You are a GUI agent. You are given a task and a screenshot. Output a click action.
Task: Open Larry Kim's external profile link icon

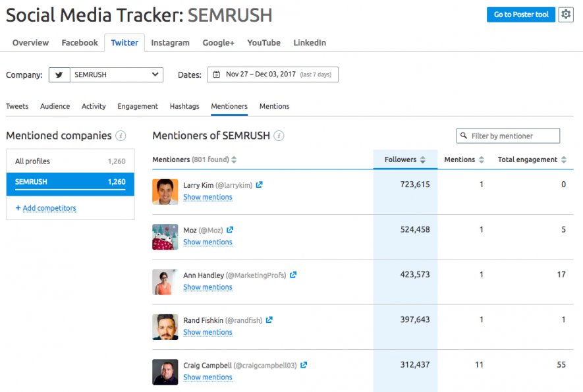tap(259, 184)
